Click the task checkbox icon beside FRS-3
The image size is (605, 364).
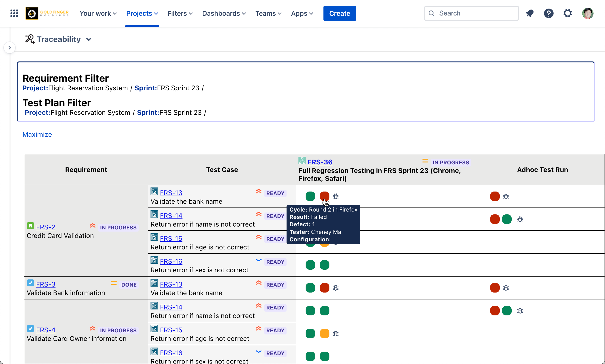tap(30, 283)
